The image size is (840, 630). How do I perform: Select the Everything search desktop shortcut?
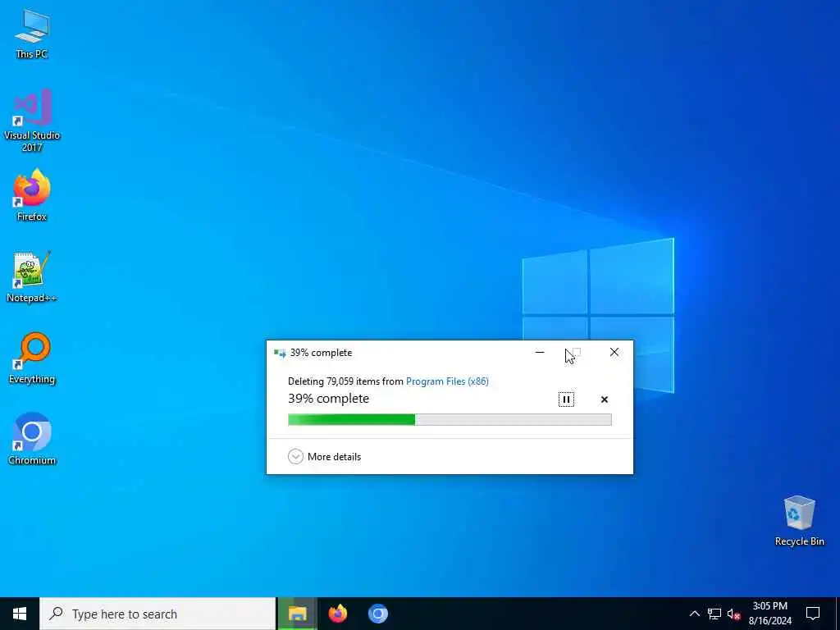[x=32, y=358]
